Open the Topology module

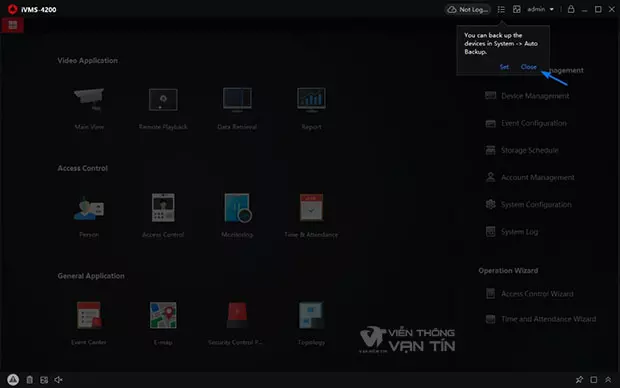coord(311,315)
